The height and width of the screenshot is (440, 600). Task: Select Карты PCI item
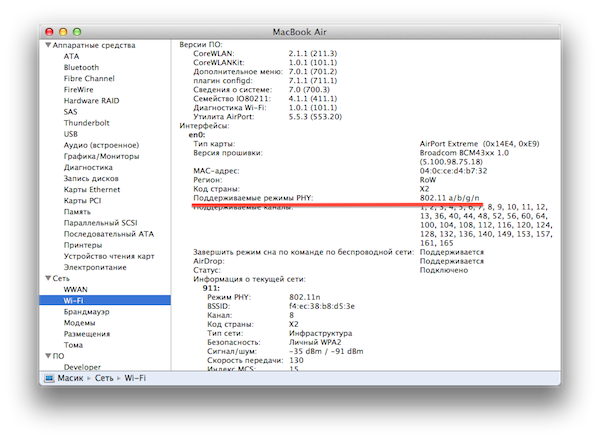82,200
